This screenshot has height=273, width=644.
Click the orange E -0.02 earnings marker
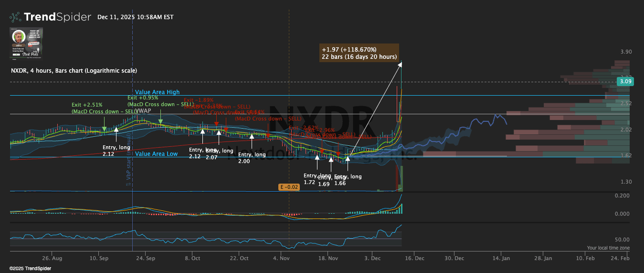click(x=289, y=187)
